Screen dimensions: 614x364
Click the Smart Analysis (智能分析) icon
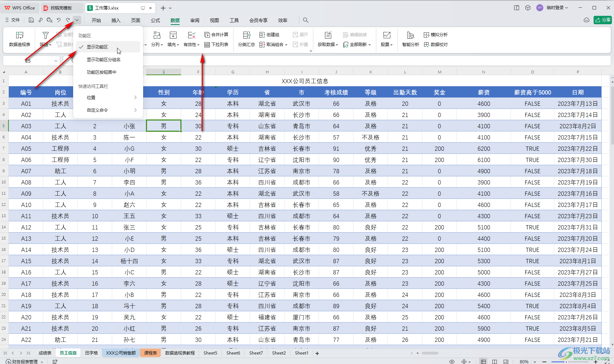(410, 35)
